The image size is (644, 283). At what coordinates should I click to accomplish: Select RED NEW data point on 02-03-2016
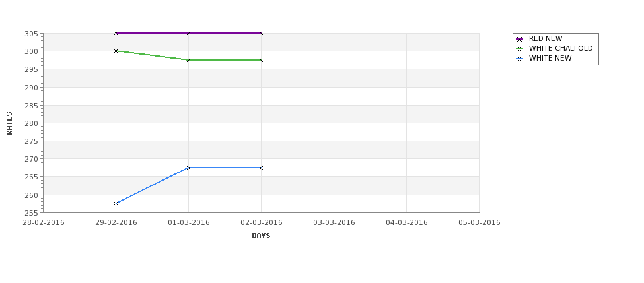pyautogui.click(x=261, y=33)
